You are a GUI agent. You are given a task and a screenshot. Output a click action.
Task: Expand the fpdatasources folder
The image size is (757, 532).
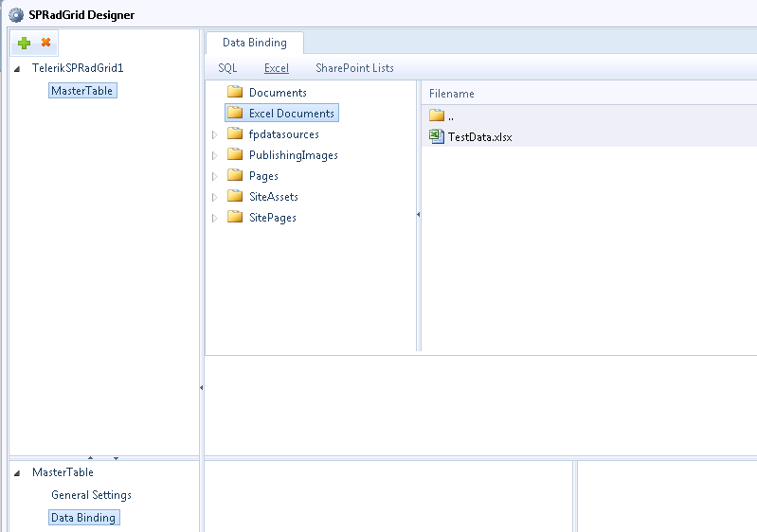(215, 134)
